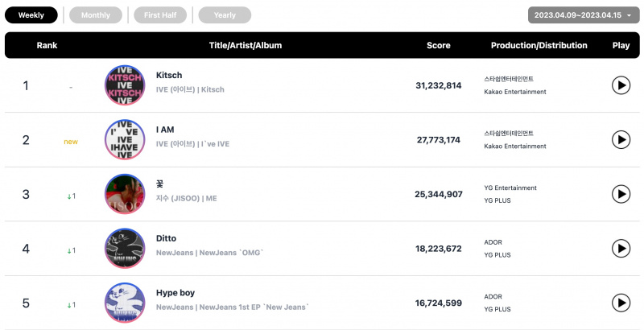Play the song Ditto by NewJeans

click(621, 249)
